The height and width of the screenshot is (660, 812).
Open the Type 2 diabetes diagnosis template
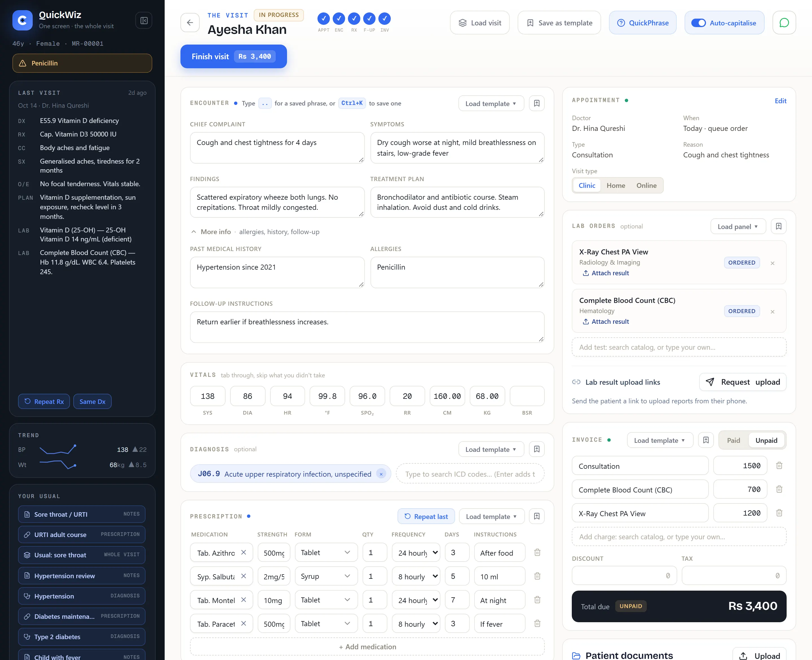(x=82, y=636)
